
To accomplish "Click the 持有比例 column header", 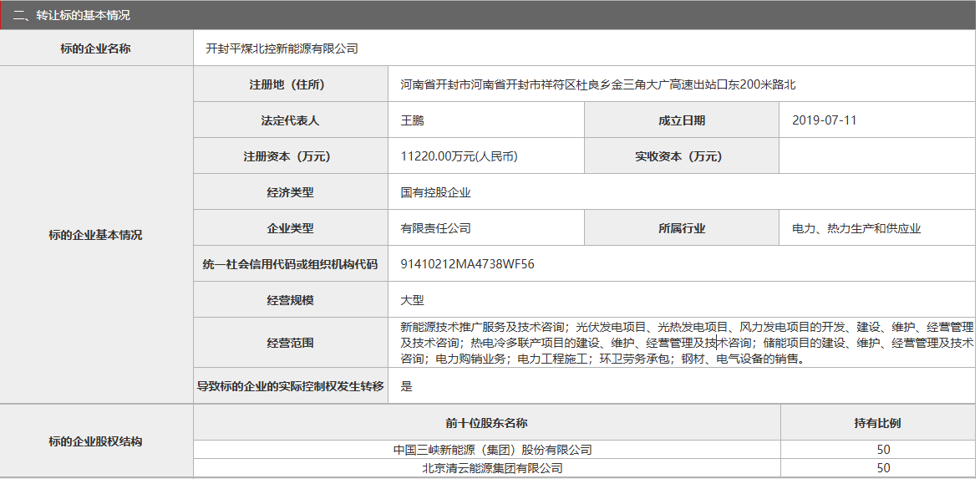I will (877, 423).
